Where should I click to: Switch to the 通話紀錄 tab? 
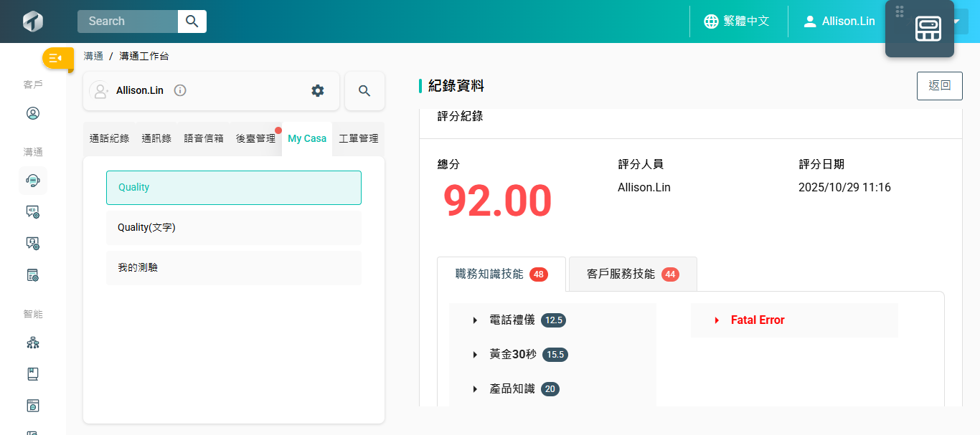coord(109,138)
